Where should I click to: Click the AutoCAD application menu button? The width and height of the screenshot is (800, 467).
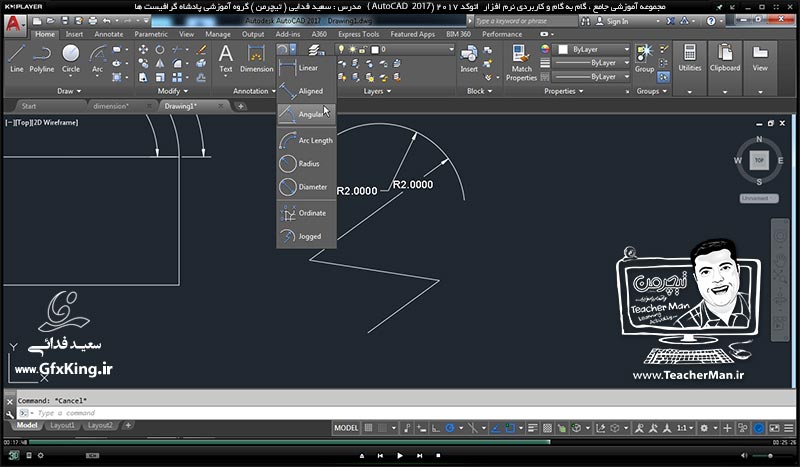15,24
